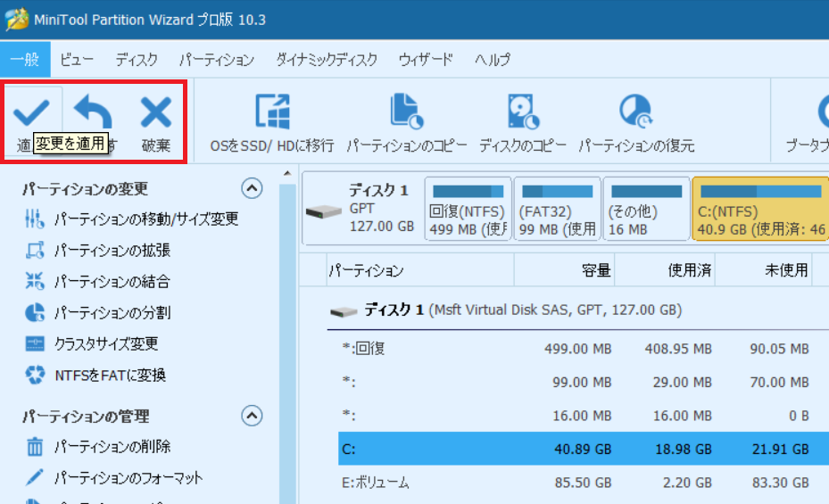Sort by 使用済 column header

point(665,270)
